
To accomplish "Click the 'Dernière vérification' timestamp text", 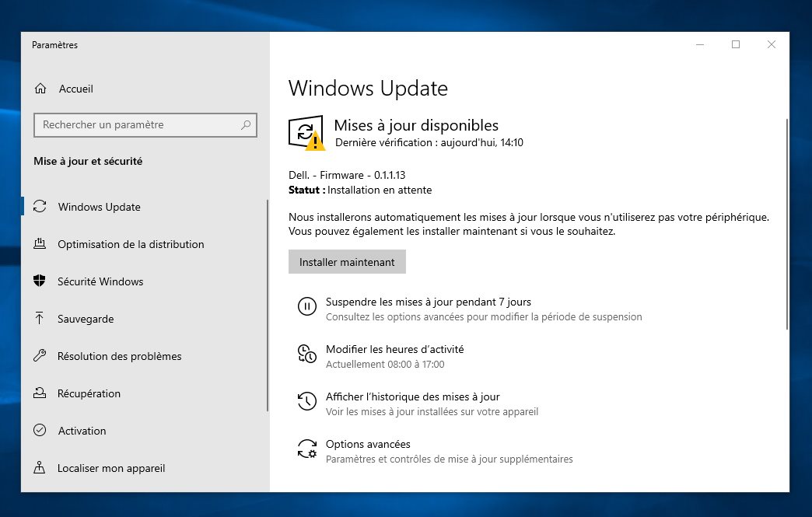I will pyautogui.click(x=429, y=142).
